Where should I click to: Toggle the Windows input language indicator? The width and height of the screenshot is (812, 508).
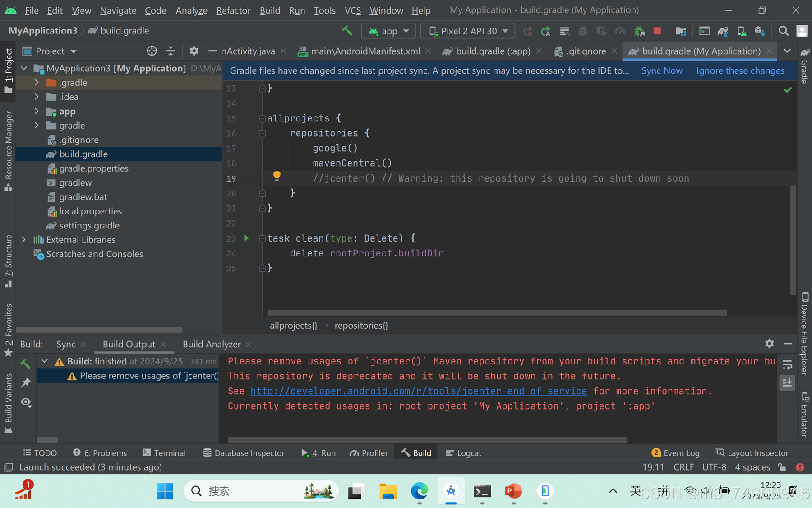636,491
